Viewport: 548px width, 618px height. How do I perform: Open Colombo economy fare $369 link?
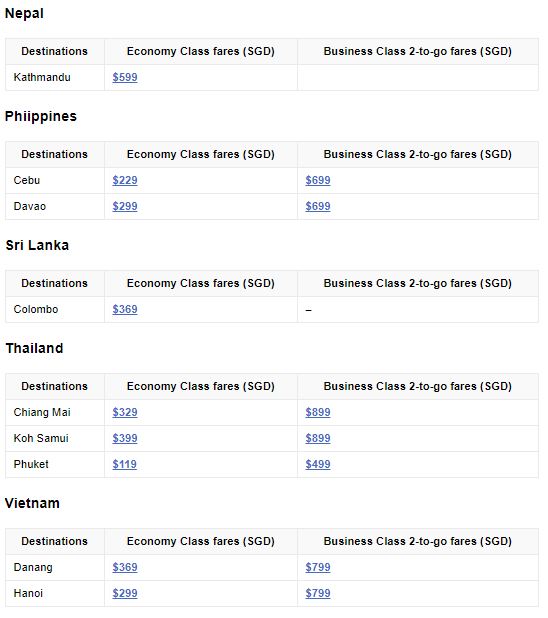(x=125, y=309)
